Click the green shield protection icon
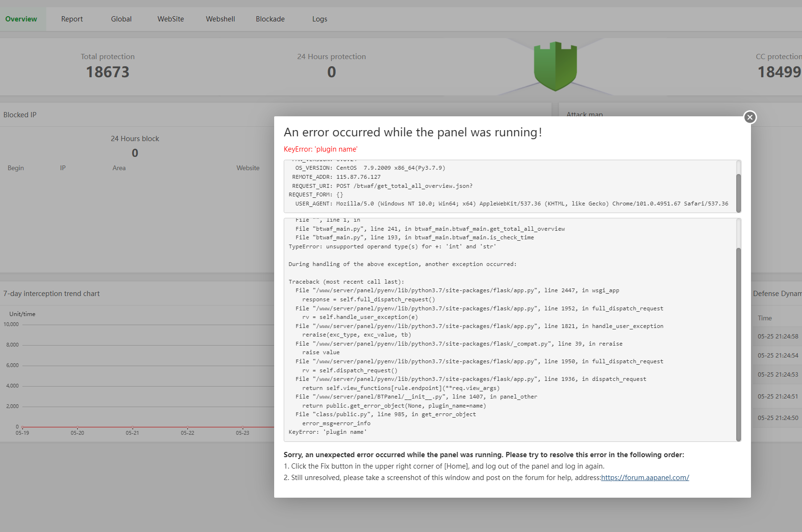The height and width of the screenshot is (532, 802). click(555, 66)
